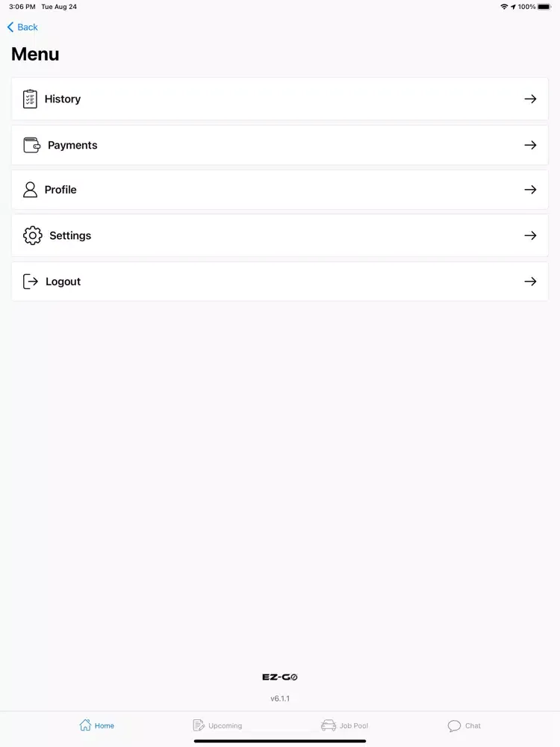Tap the Profile person icon
This screenshot has height=747, width=560.
point(30,190)
